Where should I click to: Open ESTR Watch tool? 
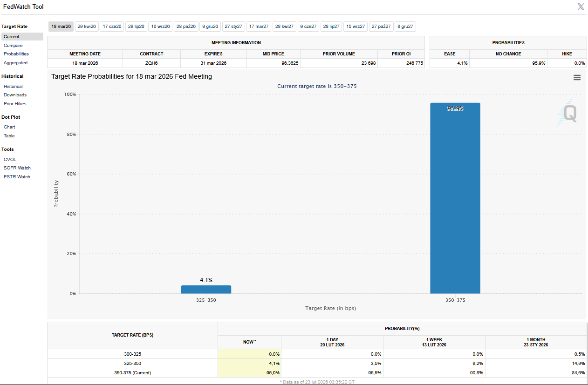coord(17,177)
